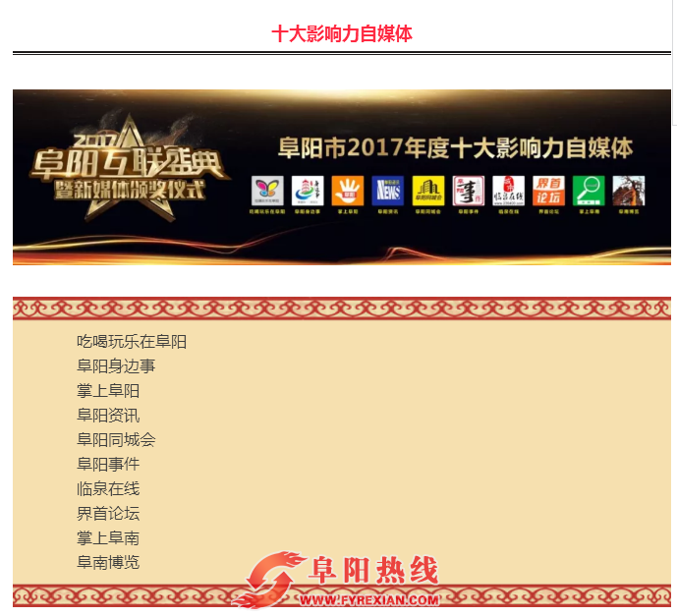Click the red 十大影响力自媒体 heading

[x=342, y=34]
